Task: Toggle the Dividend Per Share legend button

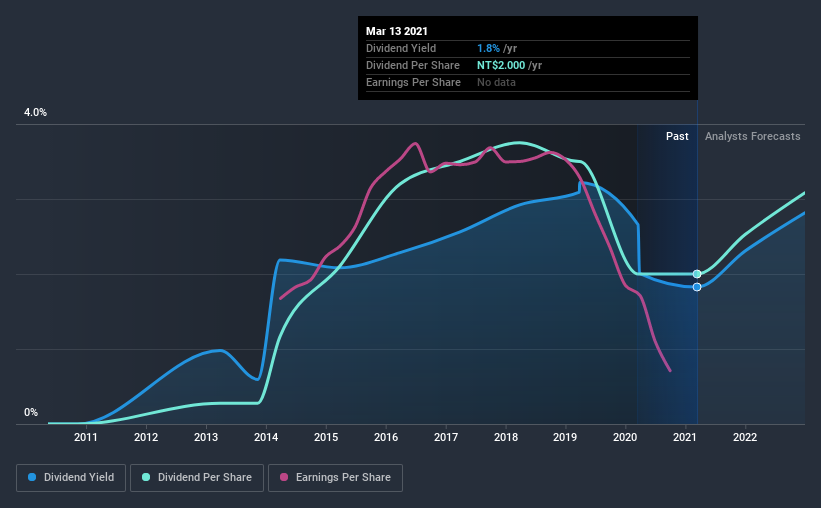Action: [197, 478]
